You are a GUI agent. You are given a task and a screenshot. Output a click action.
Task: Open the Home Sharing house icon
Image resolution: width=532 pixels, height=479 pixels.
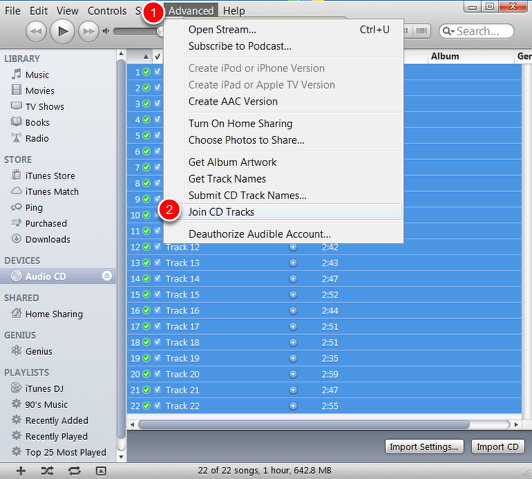[16, 313]
